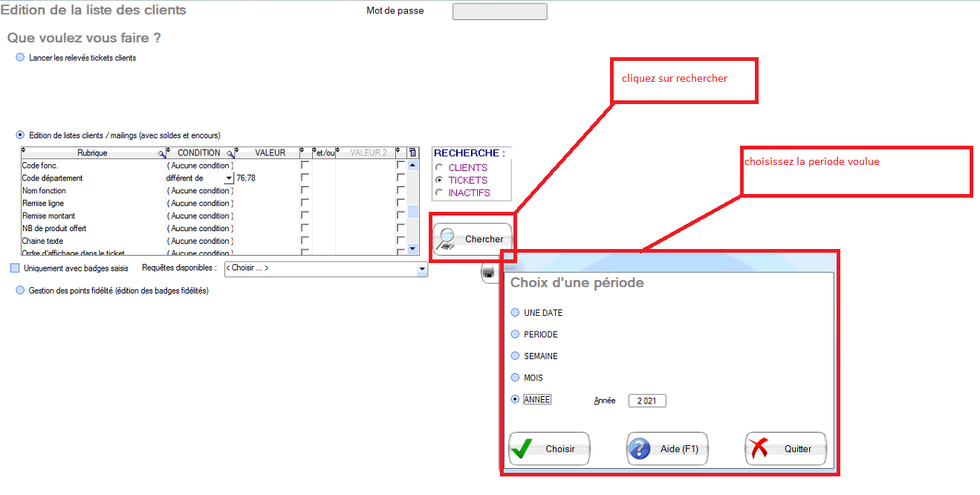Viewport: 980px width, 495px height.
Task: Click the magnifier icon on the Chercher button
Action: click(447, 239)
